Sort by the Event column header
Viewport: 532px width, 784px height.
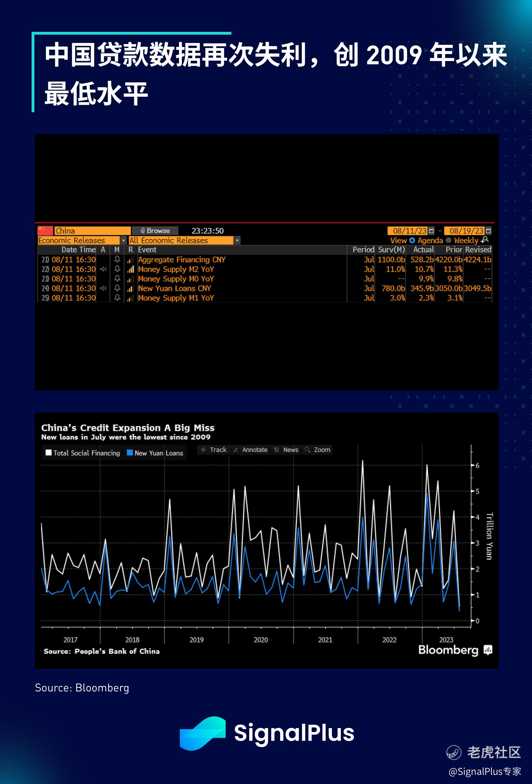(x=147, y=250)
